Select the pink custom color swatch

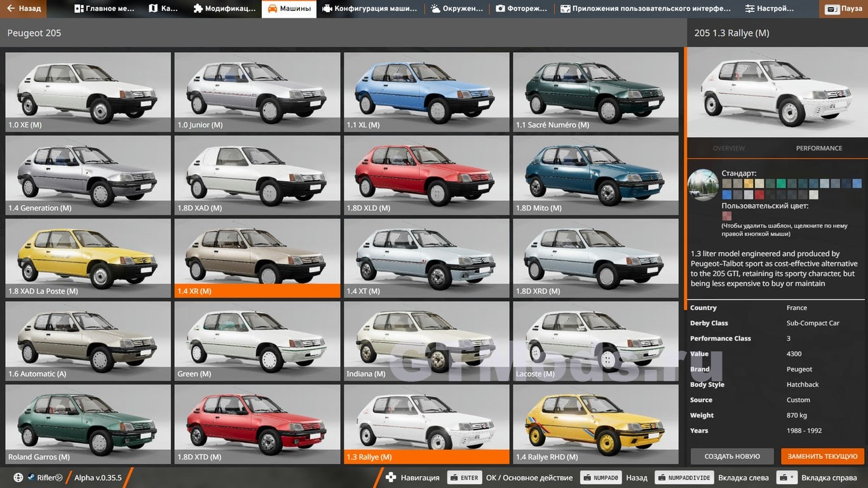point(727,216)
